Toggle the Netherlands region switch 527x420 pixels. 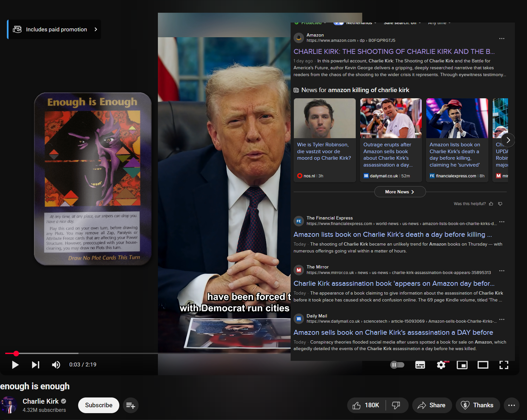coord(338,23)
